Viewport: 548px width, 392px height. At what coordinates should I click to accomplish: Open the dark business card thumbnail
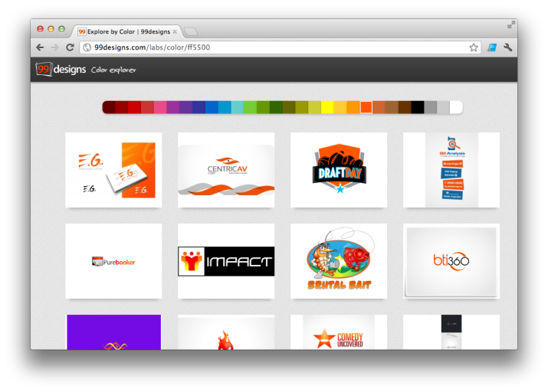(x=451, y=332)
